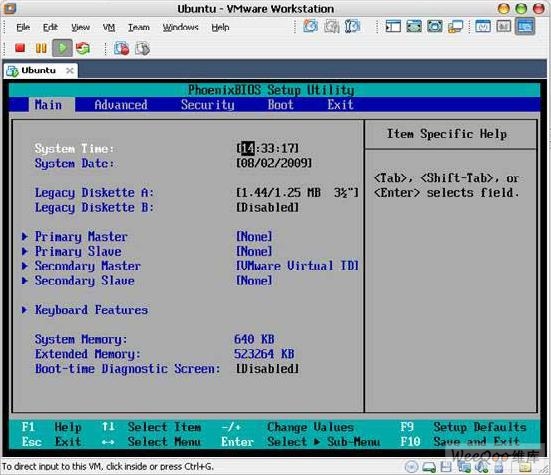The image size is (551, 475).
Task: Expand the Primary Master submenu arrow
Action: tap(25, 236)
